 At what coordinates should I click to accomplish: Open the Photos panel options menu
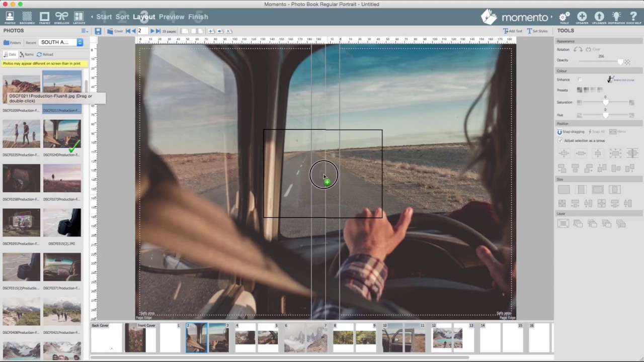[85, 31]
